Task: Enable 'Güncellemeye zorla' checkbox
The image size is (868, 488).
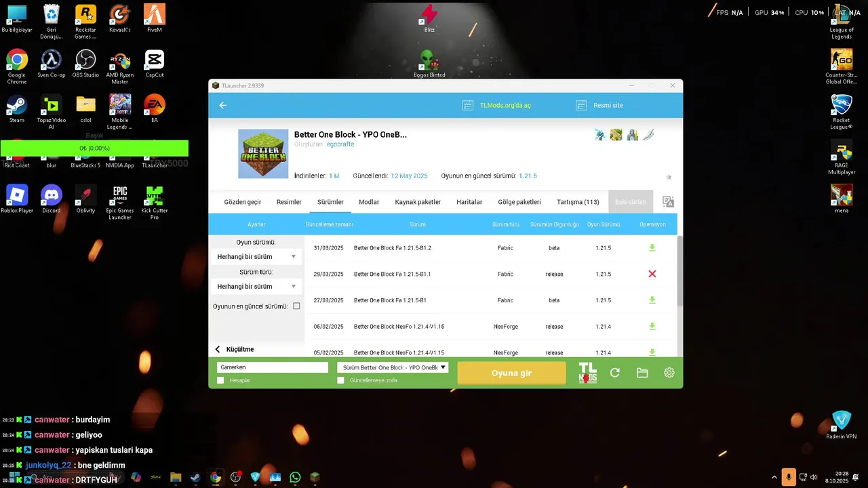Action: pyautogui.click(x=340, y=380)
